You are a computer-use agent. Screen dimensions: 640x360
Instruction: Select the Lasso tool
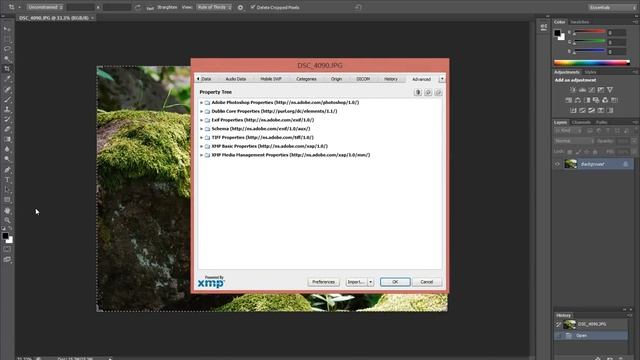click(7, 49)
